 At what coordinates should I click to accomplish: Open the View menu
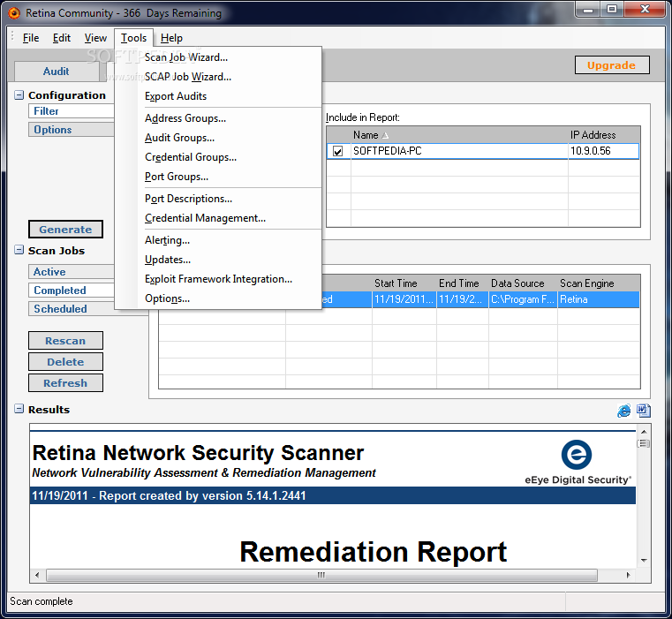[x=95, y=38]
